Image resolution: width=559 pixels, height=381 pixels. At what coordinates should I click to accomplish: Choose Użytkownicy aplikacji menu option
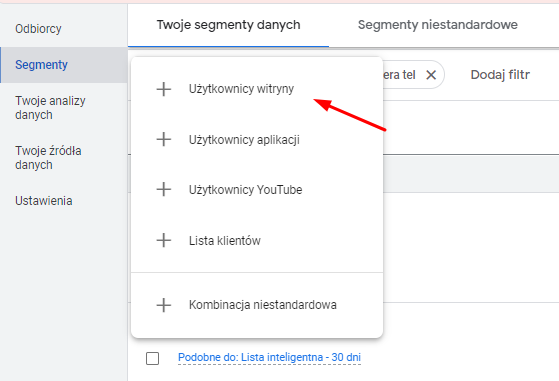(x=257, y=139)
